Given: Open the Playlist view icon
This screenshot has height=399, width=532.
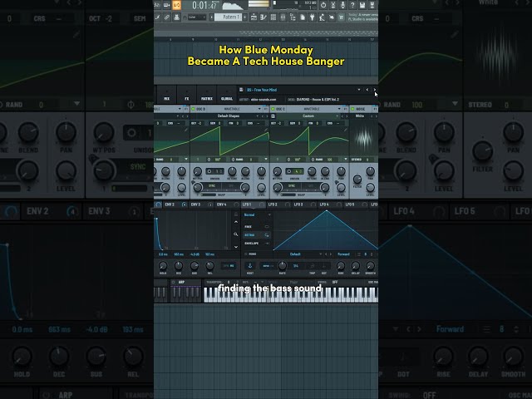Looking at the screenshot, I should (254, 17).
